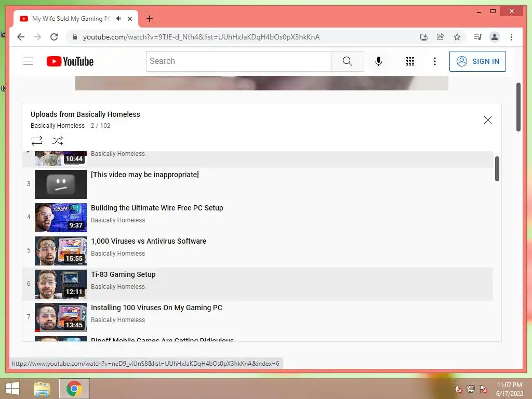532x399 pixels.
Task: Close the My Wife Sold My Gaming PC tab
Action: pyautogui.click(x=129, y=19)
